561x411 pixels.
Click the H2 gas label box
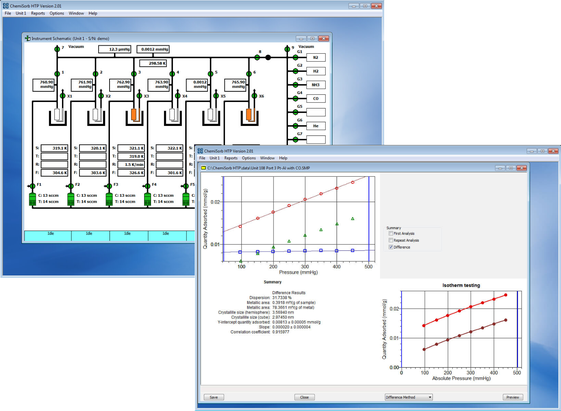(316, 71)
